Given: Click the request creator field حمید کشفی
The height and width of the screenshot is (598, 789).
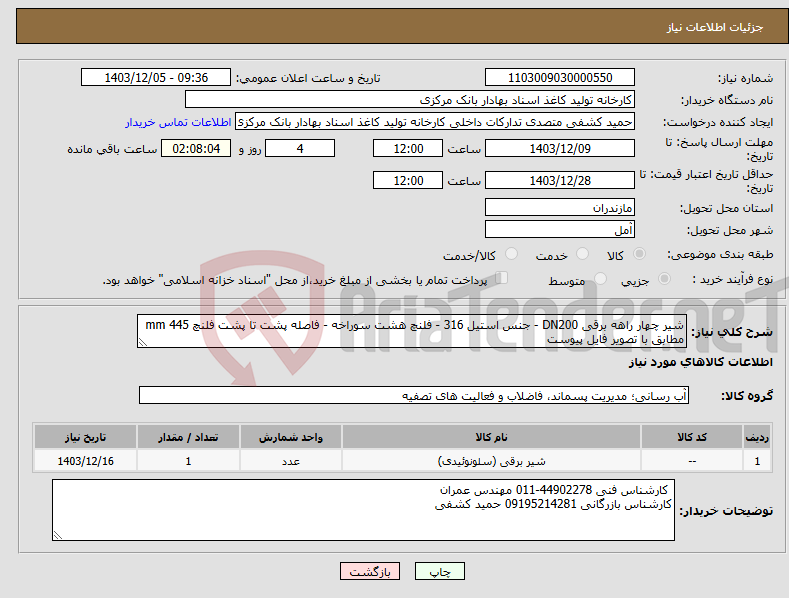Looking at the screenshot, I should point(435,122).
